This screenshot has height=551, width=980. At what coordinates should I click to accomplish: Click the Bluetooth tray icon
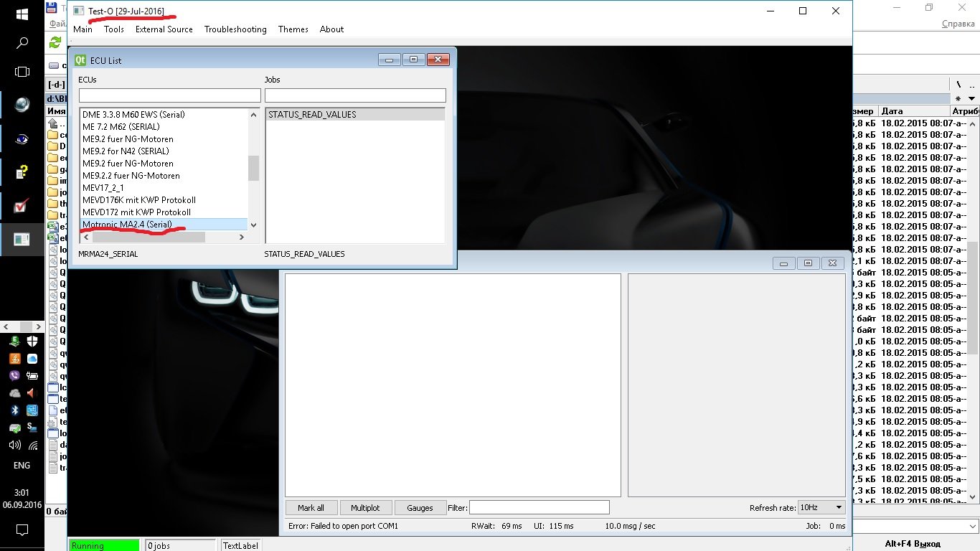pos(14,410)
